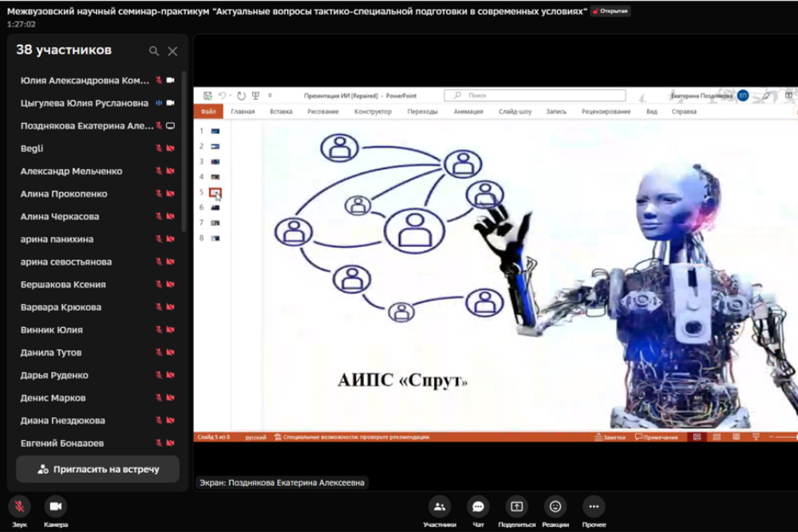Open the Реакции emoji reactions
The height and width of the screenshot is (532, 798).
click(x=555, y=506)
